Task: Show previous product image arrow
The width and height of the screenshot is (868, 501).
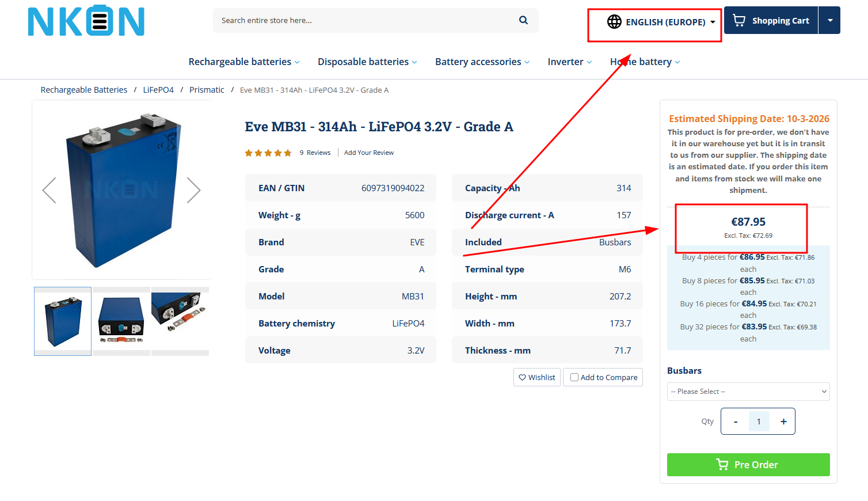Action: point(50,190)
